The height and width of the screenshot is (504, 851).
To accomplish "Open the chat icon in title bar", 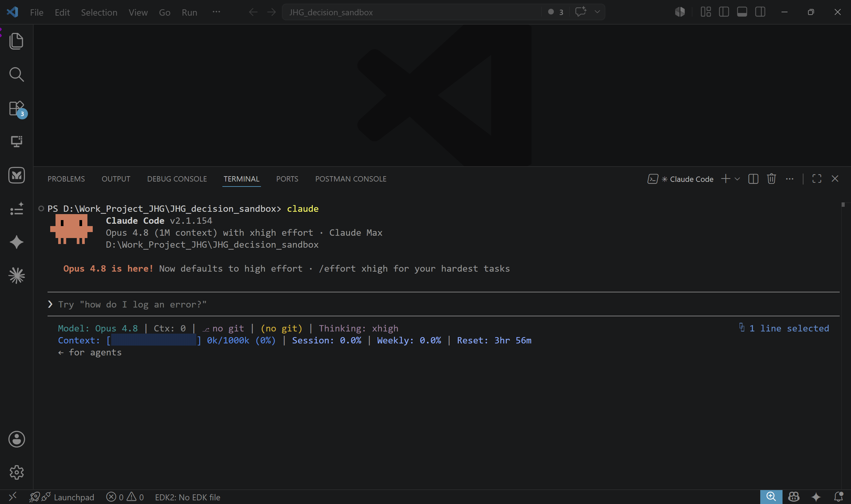I will (x=581, y=12).
